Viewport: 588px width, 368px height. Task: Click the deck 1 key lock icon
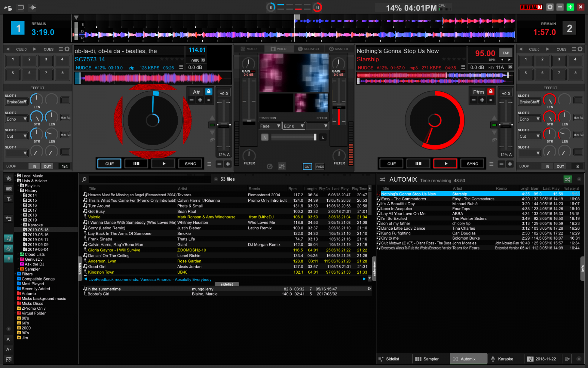click(x=209, y=92)
